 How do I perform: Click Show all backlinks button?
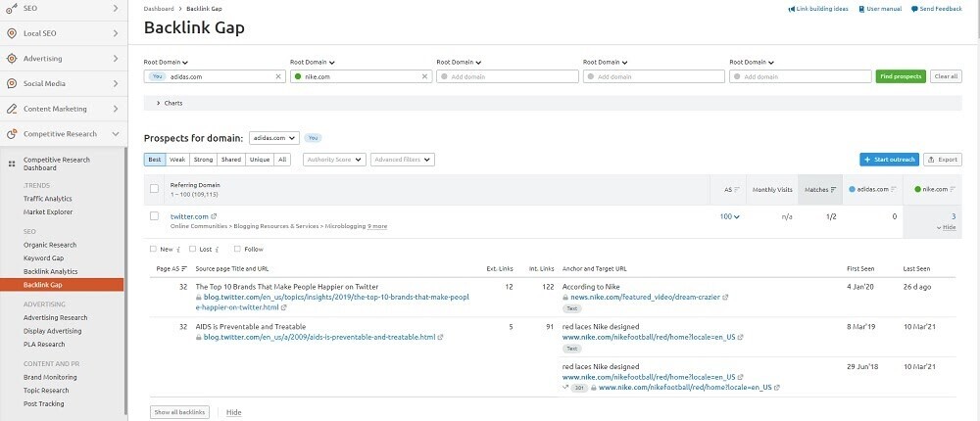[x=180, y=412]
